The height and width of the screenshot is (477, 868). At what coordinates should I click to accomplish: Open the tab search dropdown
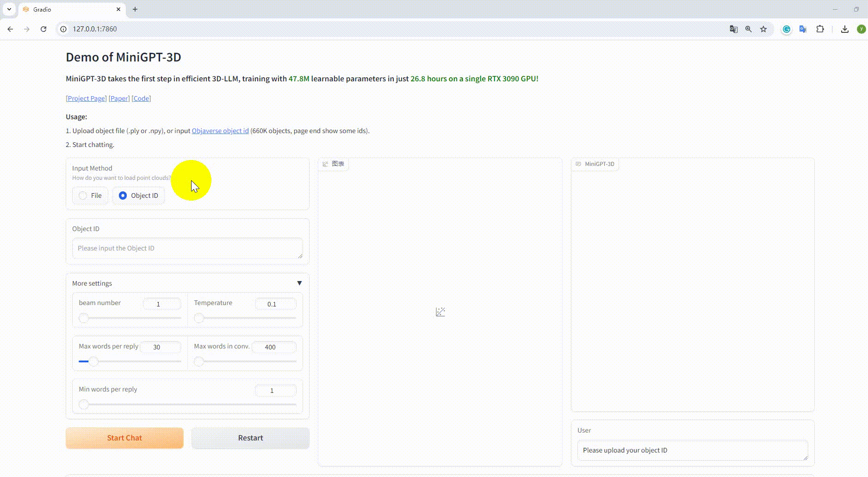9,9
